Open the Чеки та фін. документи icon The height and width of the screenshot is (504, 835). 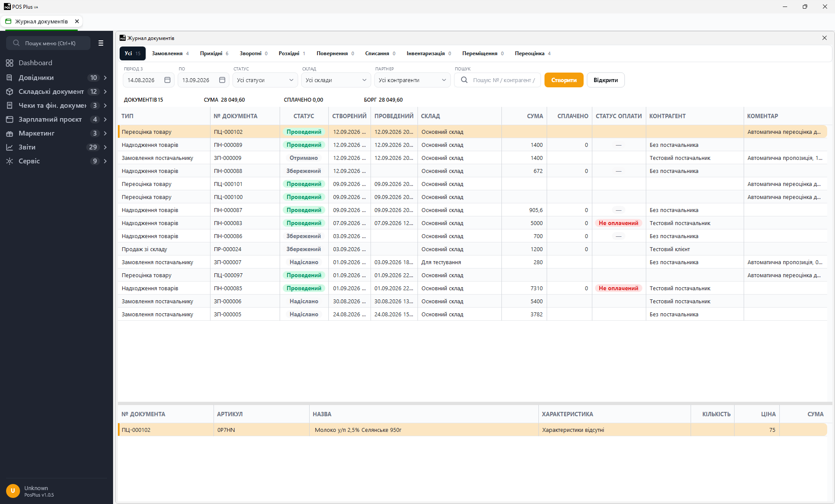pos(10,106)
